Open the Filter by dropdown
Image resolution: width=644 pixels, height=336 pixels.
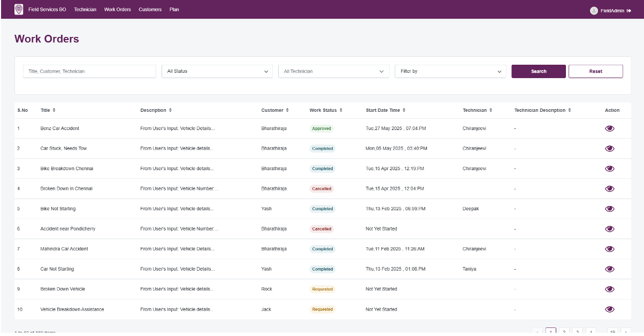(x=450, y=71)
